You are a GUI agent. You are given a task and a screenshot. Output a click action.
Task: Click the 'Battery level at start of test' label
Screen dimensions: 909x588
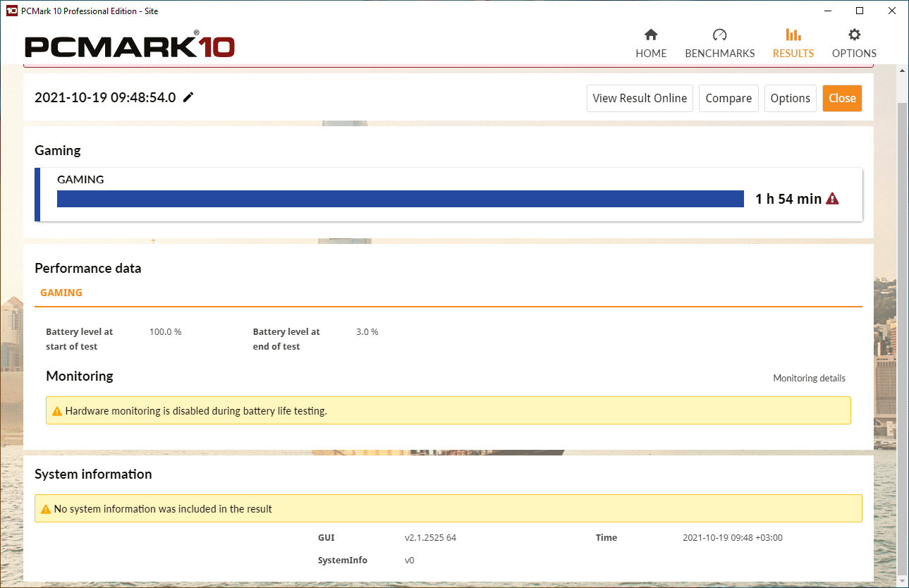79,339
